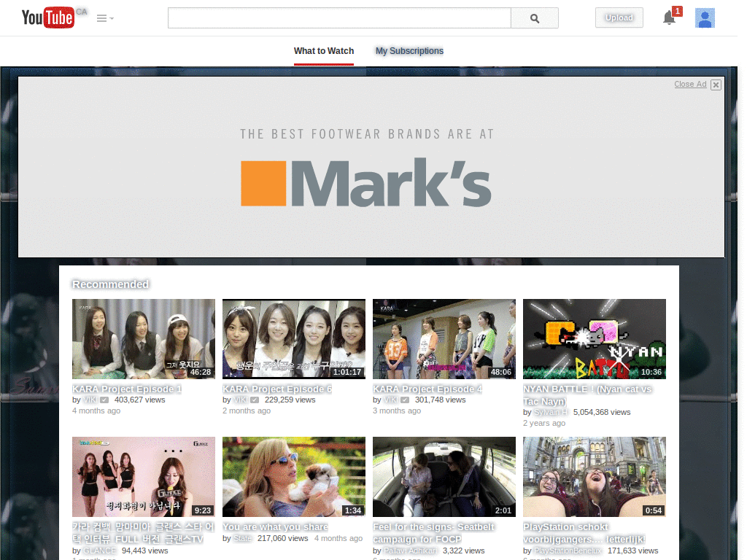Click Feel for the signs Seatbelt title
Image resolution: width=747 pixels, height=560 pixels.
(433, 533)
